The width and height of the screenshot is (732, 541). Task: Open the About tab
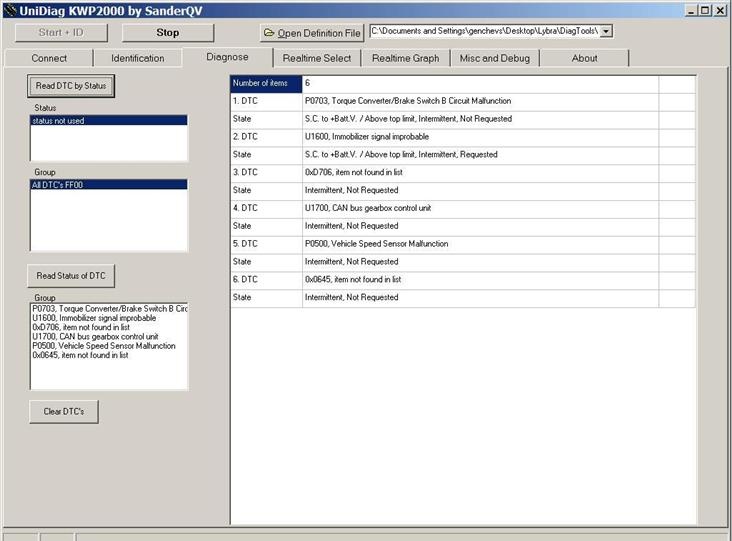[585, 58]
